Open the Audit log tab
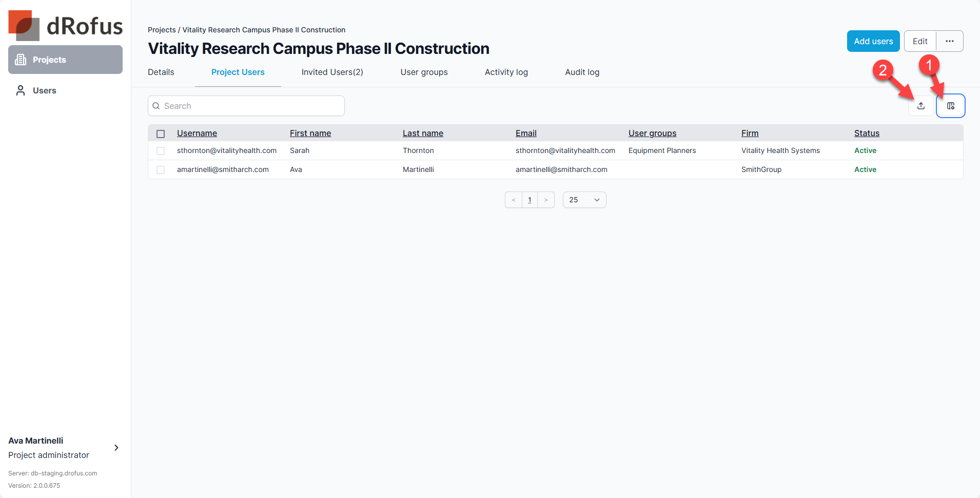The height and width of the screenshot is (498, 980). coord(582,72)
